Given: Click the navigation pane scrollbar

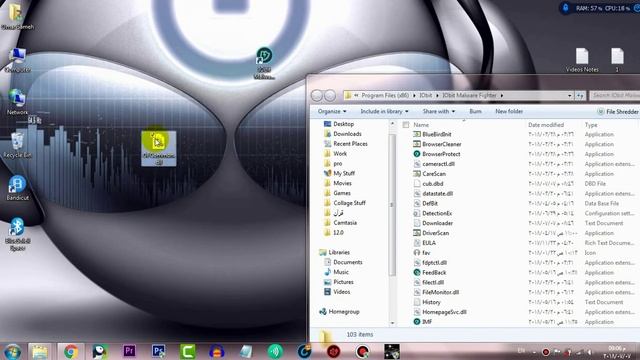Looking at the screenshot, I should pos(392,204).
